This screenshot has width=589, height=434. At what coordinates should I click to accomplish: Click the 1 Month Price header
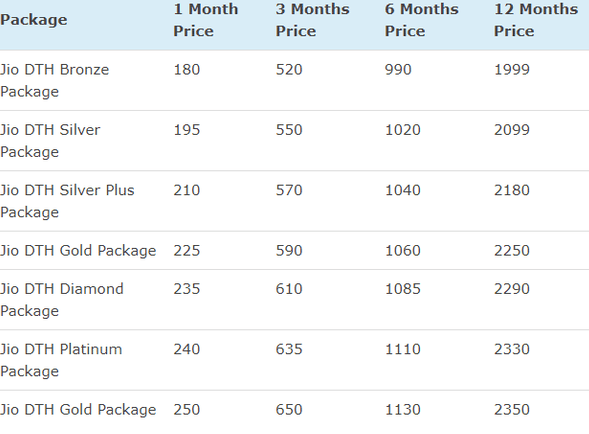[205, 20]
